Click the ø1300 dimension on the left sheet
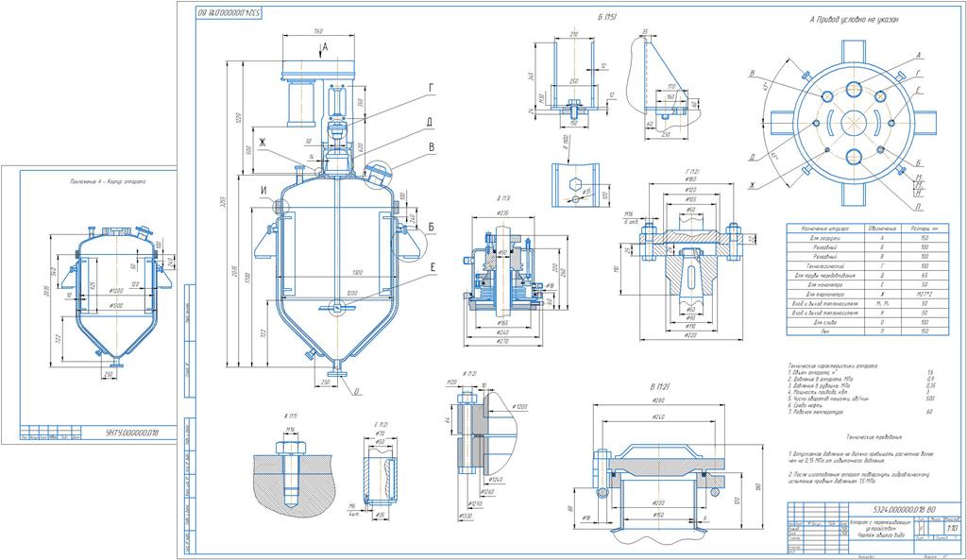Screen dimensions: 967x560 point(114,305)
